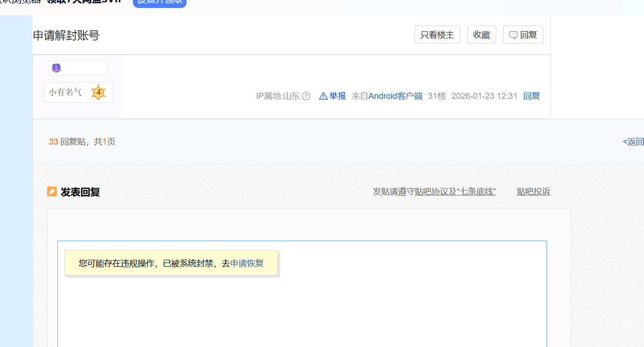
Task: Click the orange pencil icon beside 发表回复
Action: pos(52,192)
